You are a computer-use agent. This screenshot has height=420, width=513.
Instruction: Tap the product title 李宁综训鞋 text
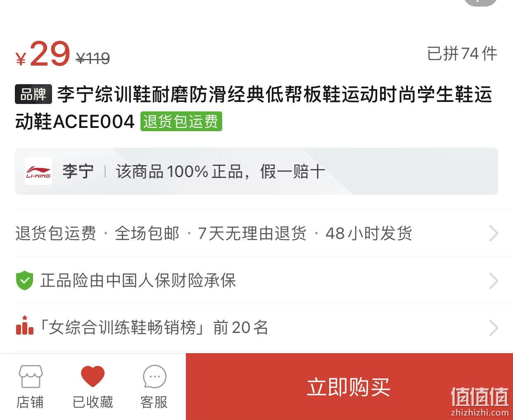click(x=254, y=108)
